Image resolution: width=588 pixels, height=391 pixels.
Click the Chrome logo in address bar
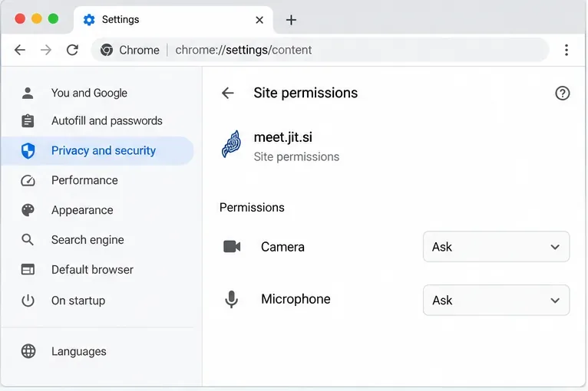pyautogui.click(x=107, y=50)
